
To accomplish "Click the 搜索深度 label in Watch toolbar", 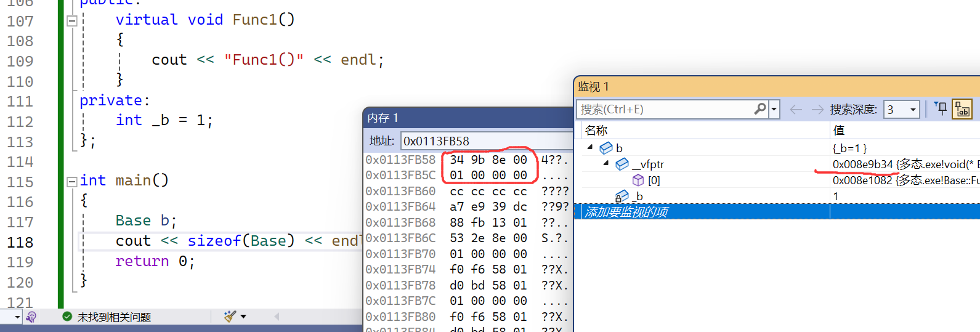I will coord(853,110).
